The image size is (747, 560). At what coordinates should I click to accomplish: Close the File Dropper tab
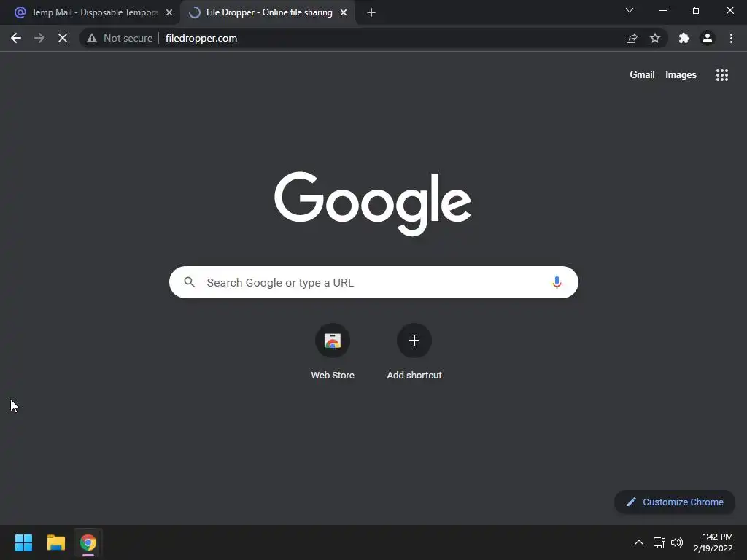pyautogui.click(x=344, y=12)
